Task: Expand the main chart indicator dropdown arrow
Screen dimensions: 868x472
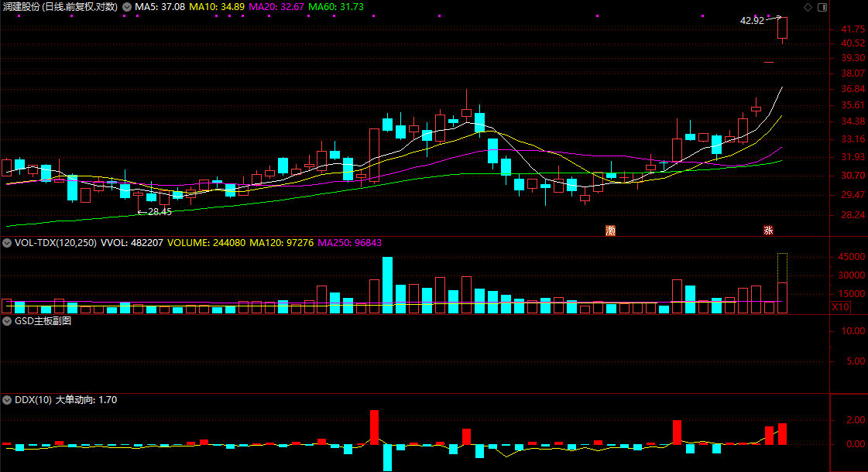Action: click(x=127, y=7)
